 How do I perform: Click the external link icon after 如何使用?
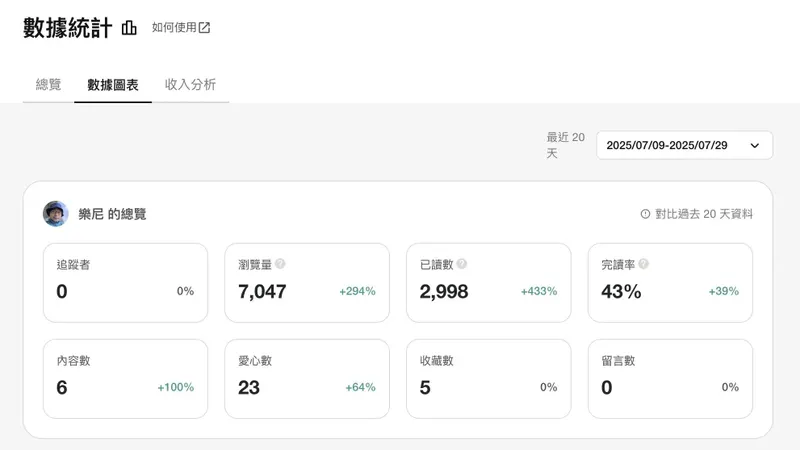pos(205,28)
